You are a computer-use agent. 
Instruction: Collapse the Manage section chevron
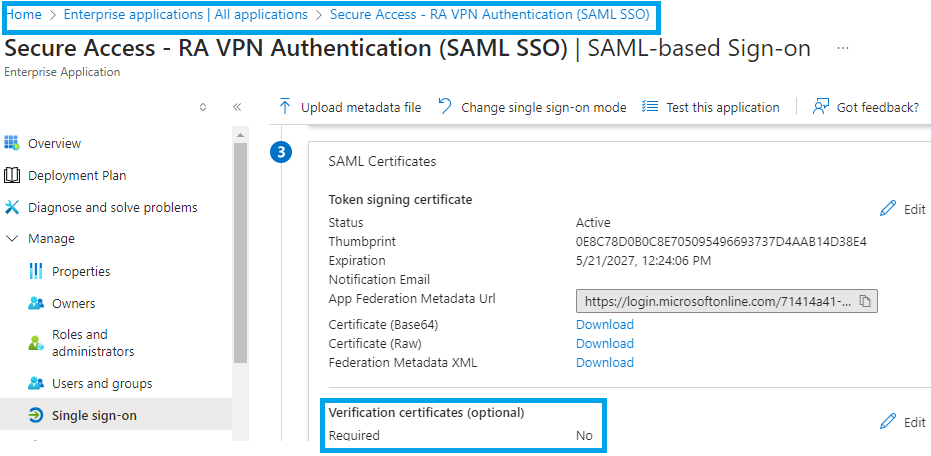click(12, 239)
